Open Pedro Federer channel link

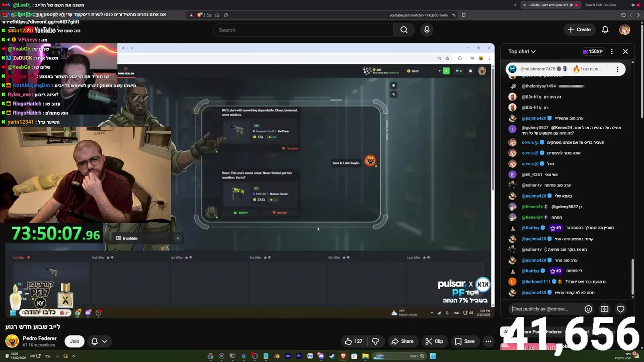(x=40, y=338)
